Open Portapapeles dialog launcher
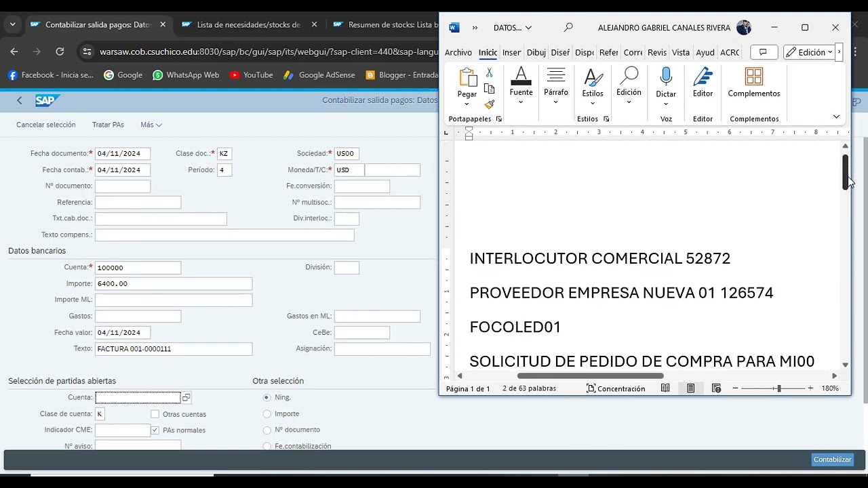The width and height of the screenshot is (868, 488). click(499, 119)
